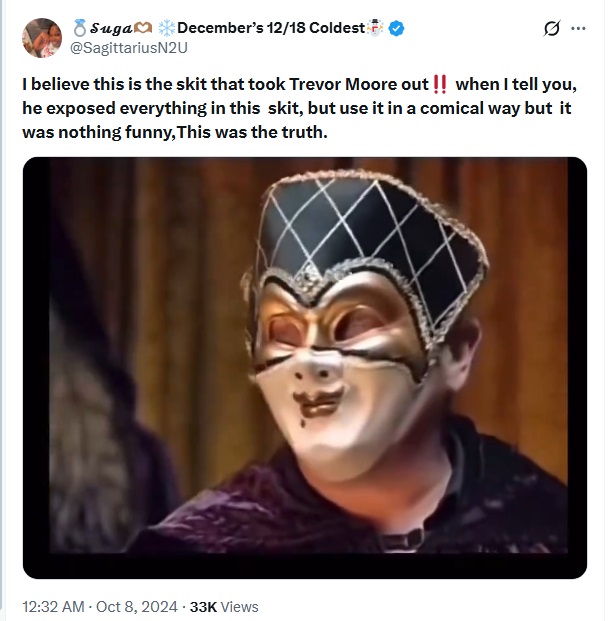Click the Suga display name

click(115, 28)
